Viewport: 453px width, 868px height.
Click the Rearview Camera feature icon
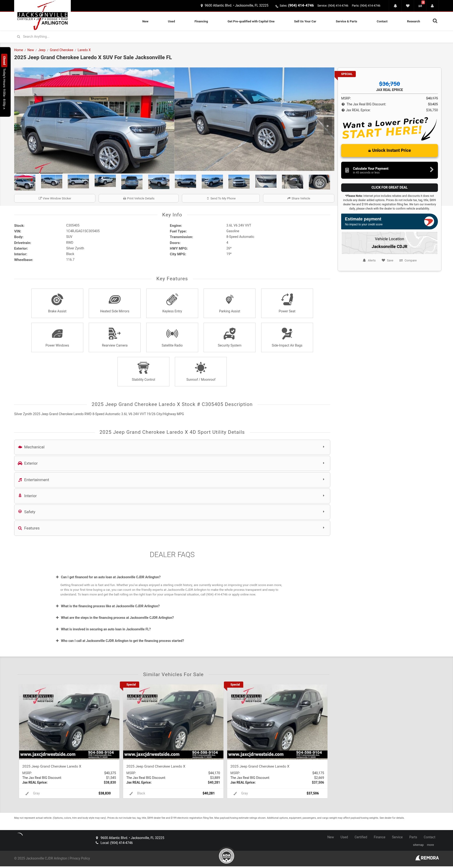pyautogui.click(x=115, y=334)
